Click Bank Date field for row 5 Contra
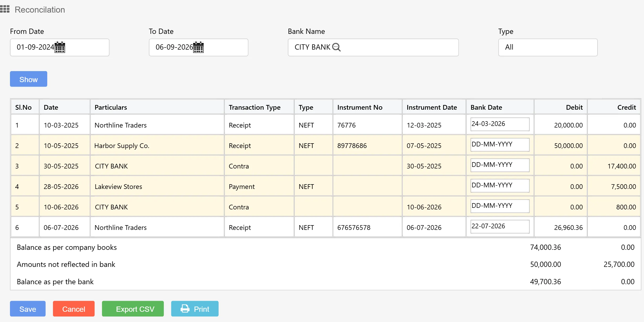Screen dimensions: 644x322 (500, 206)
